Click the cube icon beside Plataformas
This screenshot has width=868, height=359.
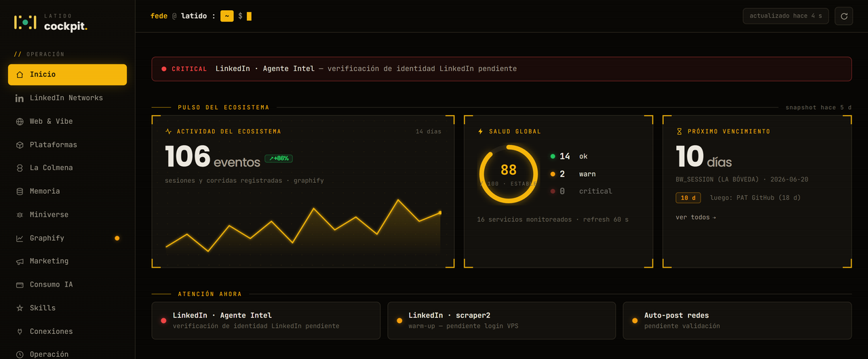20,145
